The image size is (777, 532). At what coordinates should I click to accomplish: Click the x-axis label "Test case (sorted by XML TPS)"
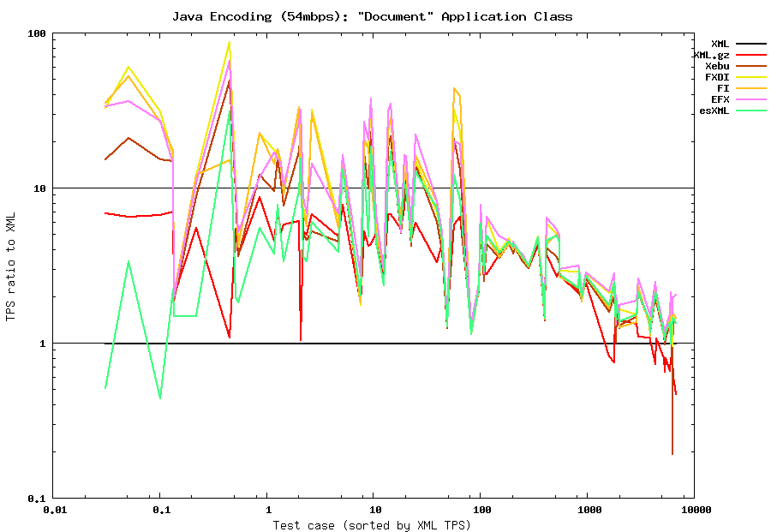(372, 525)
